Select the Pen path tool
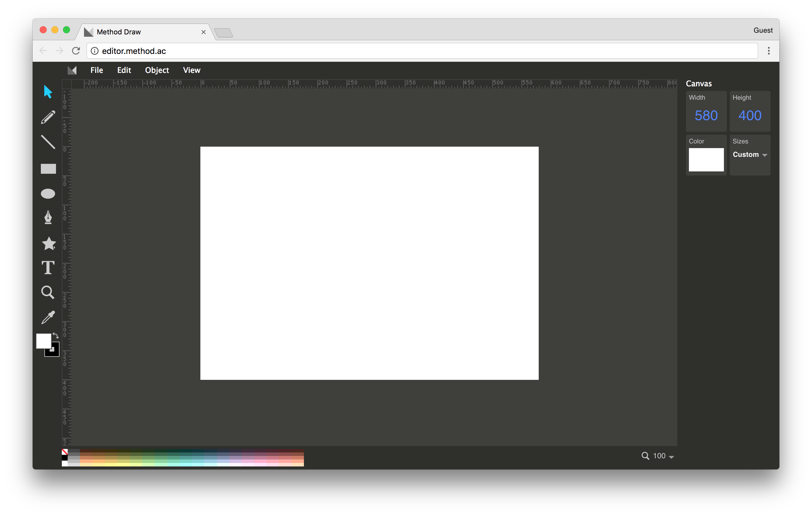 pyautogui.click(x=48, y=217)
